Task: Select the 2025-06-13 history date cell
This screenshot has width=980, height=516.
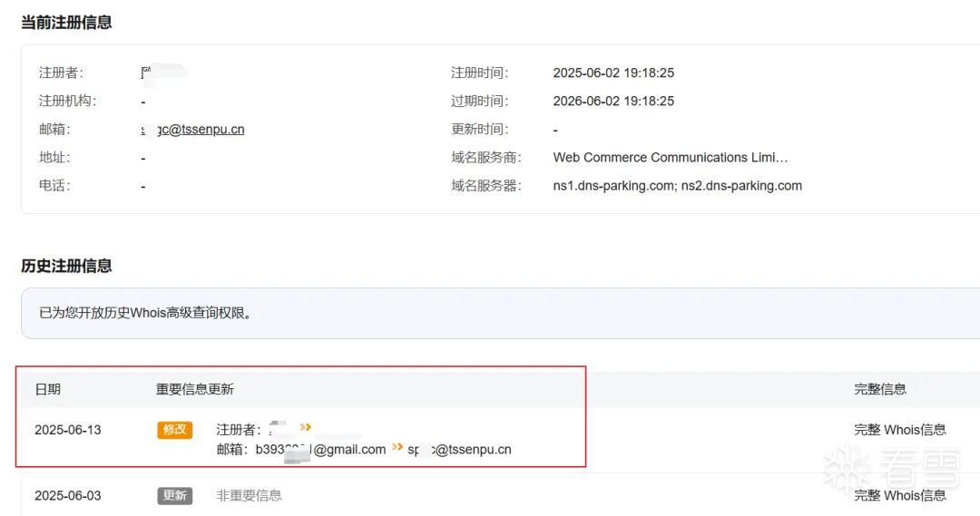Action: tap(67, 430)
